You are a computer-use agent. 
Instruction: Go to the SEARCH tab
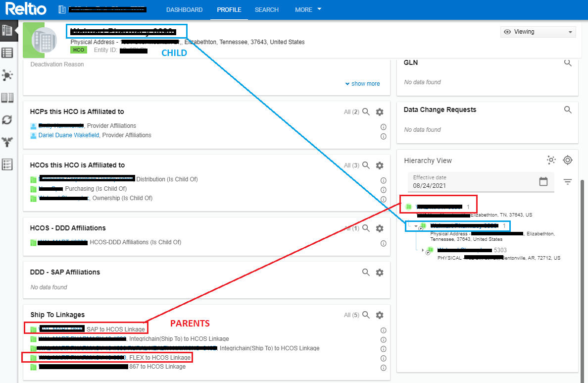pos(267,10)
